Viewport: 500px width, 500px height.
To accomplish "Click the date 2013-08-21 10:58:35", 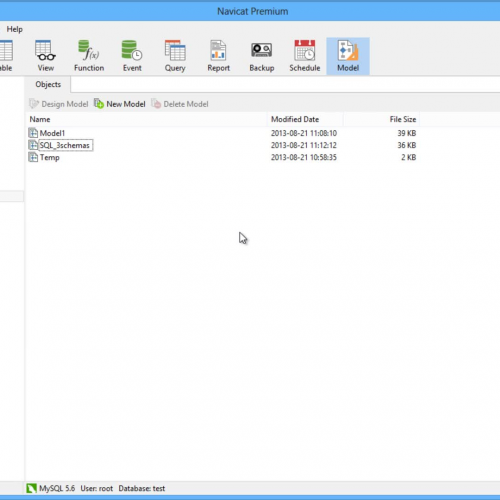I will (304, 157).
